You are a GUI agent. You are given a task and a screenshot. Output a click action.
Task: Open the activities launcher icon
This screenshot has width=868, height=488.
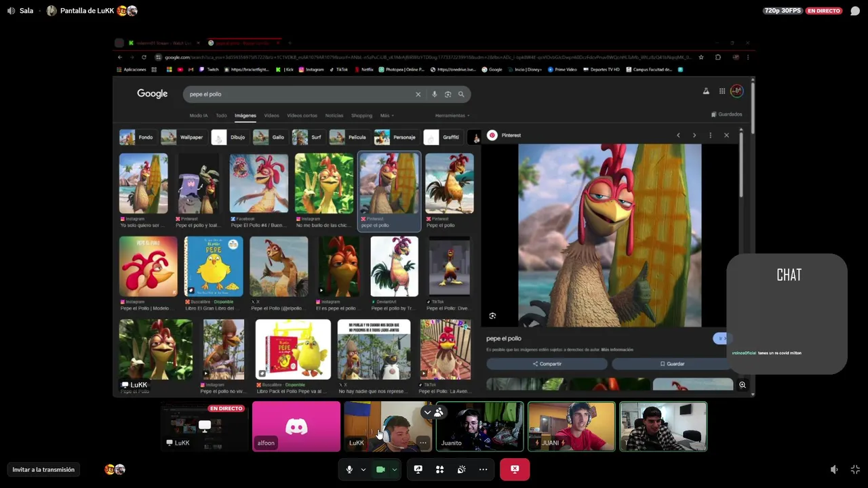pos(439,469)
